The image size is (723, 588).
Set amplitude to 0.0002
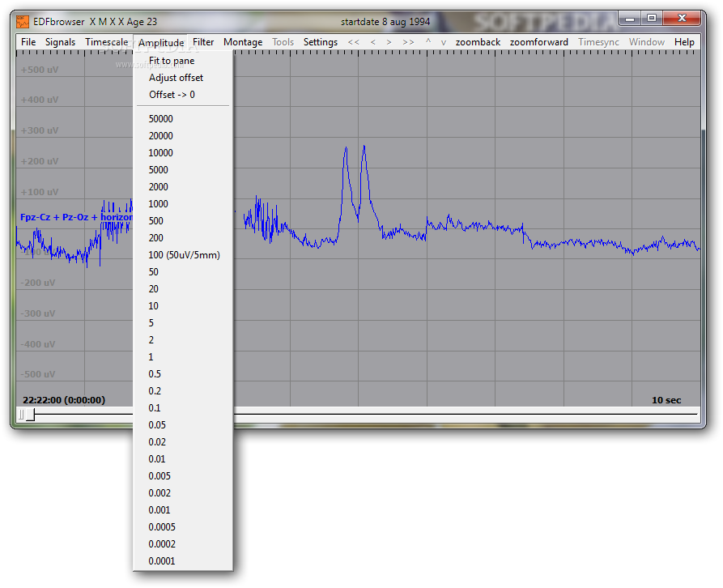[x=183, y=544]
